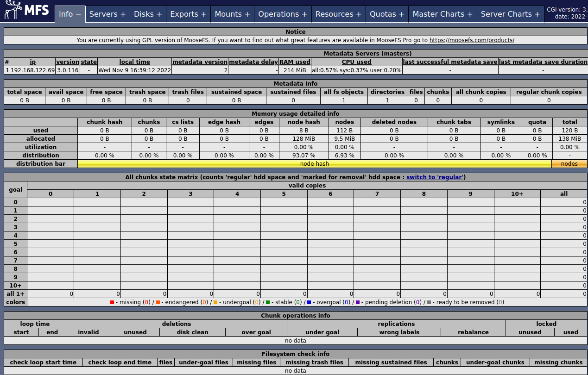Click the 10+ valid copies column header
This screenshot has height=375, width=588.
point(517,194)
